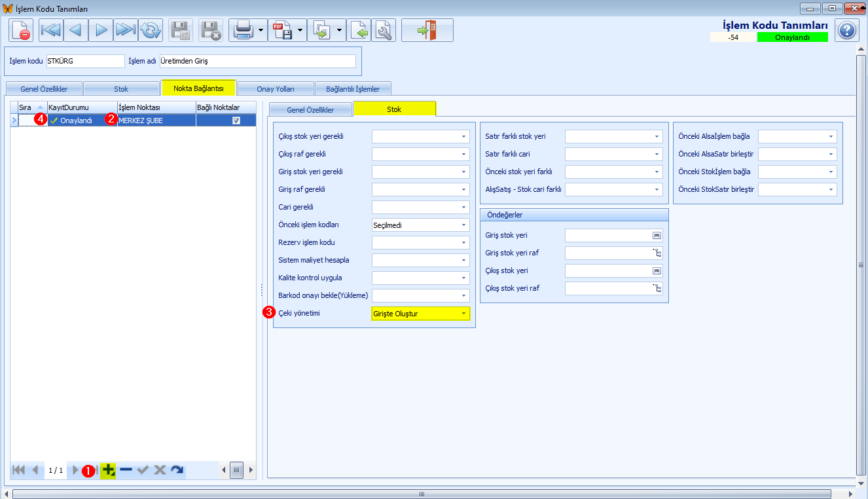
Task: Confirm grid edit with the checkmark icon
Action: click(x=143, y=470)
